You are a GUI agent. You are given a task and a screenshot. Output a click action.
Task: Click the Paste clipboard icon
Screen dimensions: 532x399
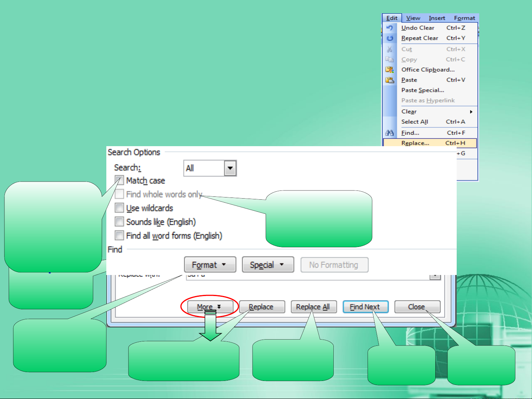(x=389, y=80)
